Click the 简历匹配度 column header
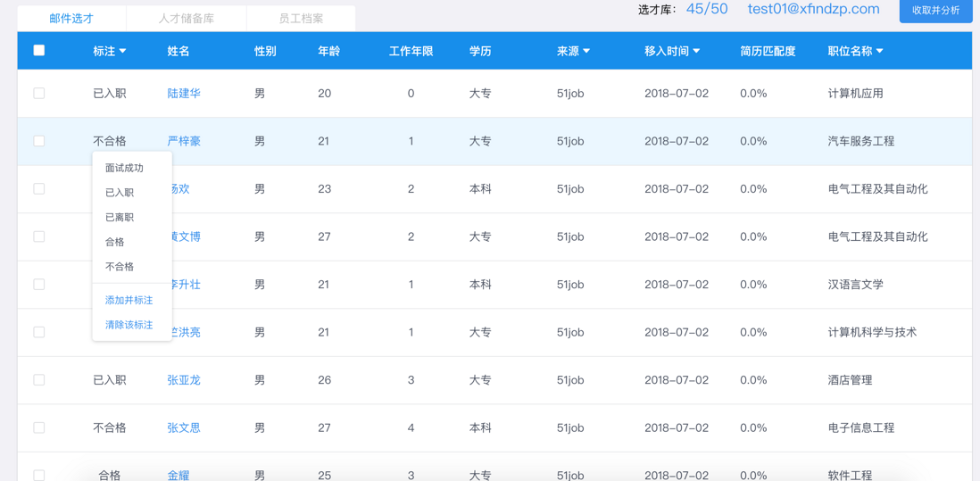 pyautogui.click(x=768, y=51)
